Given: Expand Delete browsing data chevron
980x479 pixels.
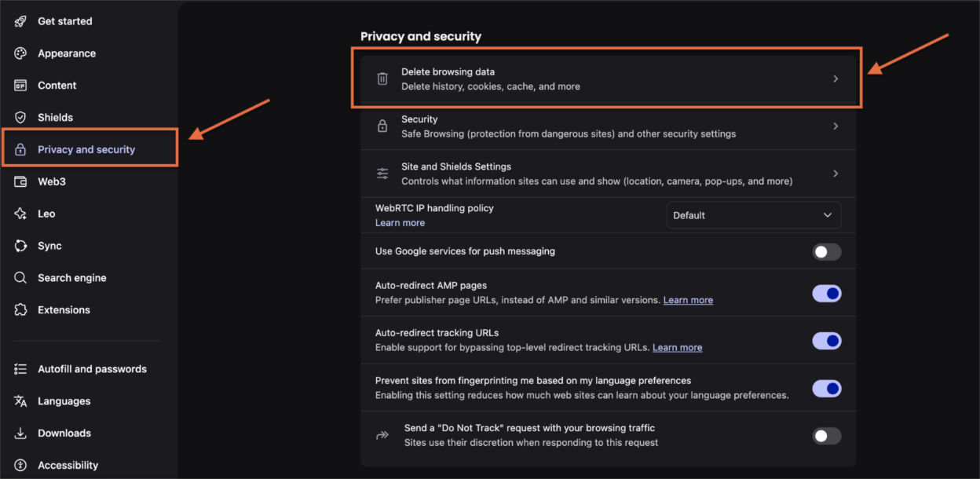Looking at the screenshot, I should pyautogui.click(x=836, y=79).
